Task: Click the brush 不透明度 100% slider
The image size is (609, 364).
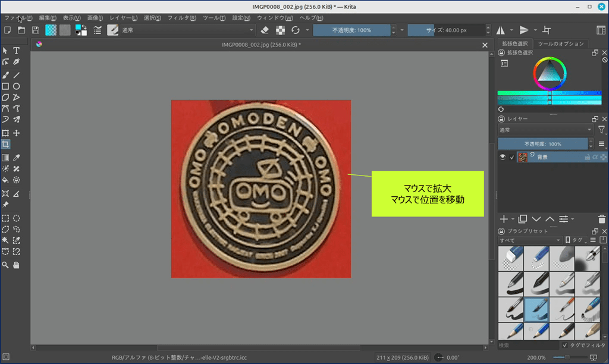Action: [351, 30]
